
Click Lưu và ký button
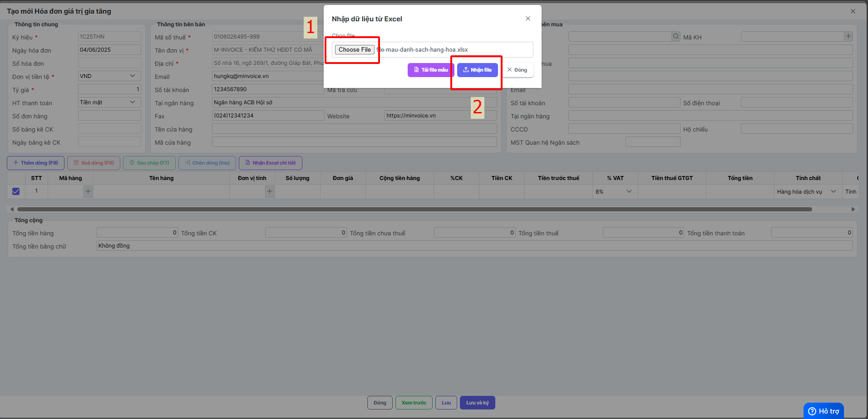(x=478, y=403)
